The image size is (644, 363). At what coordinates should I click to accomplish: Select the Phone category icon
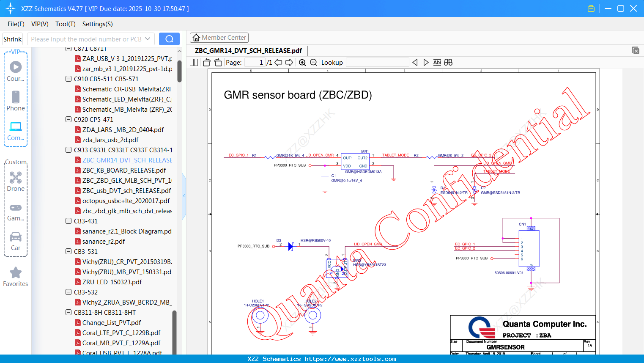click(16, 101)
